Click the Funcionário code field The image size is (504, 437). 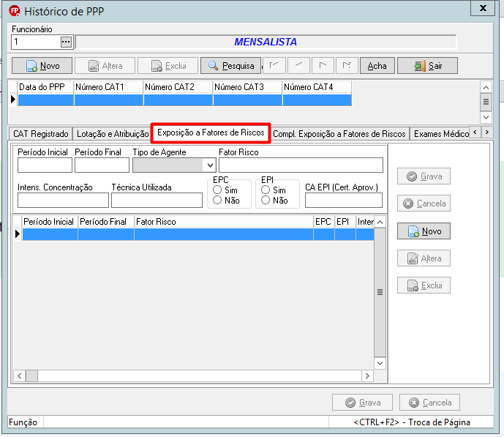36,42
